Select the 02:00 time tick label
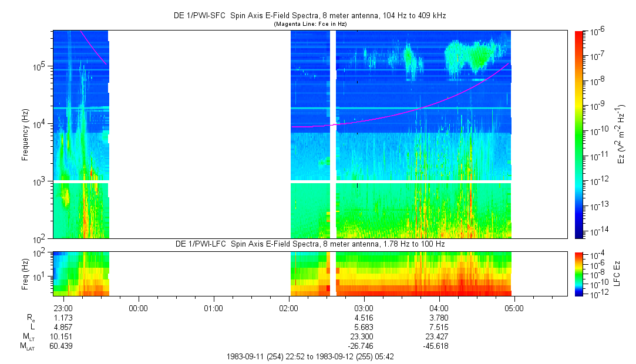 point(288,307)
